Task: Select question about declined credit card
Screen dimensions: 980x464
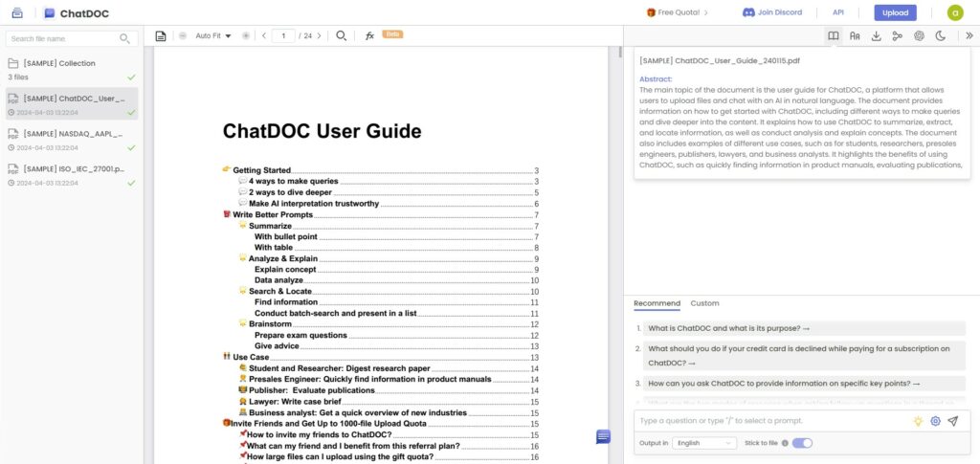Action: 804,355
